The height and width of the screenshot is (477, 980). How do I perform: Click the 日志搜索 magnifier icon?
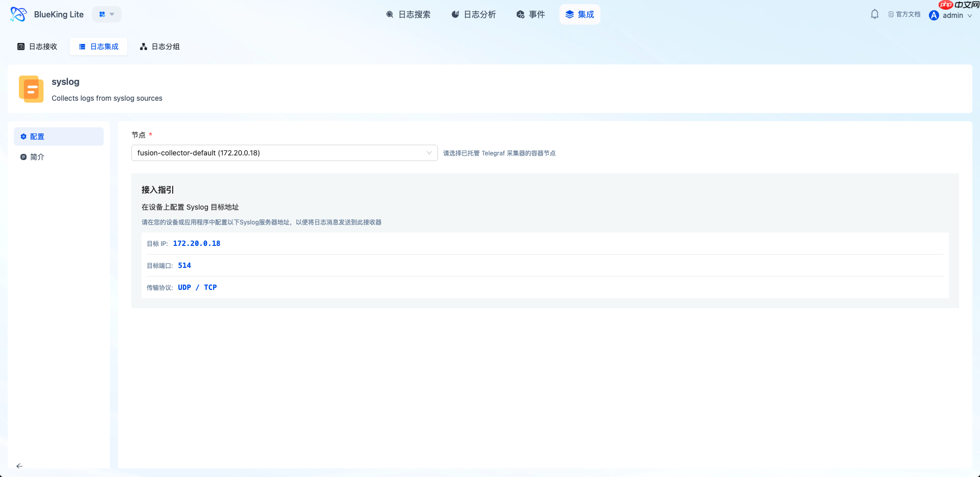coord(390,15)
